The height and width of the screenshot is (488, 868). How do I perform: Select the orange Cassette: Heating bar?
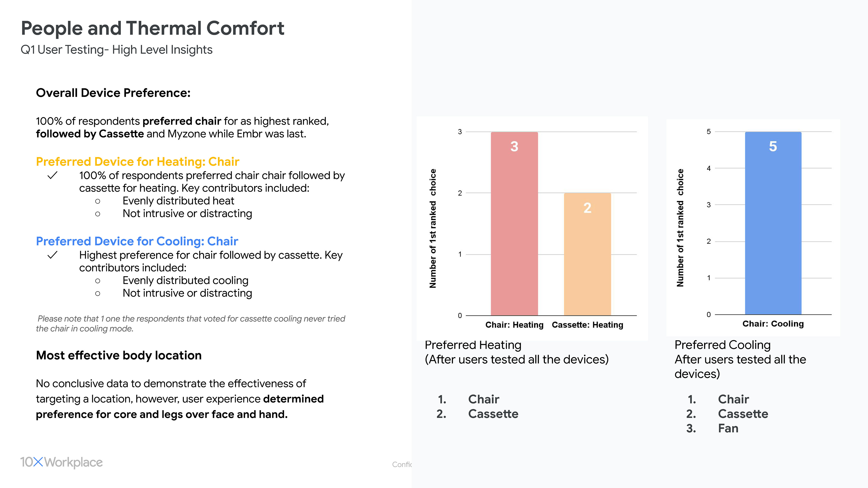587,256
